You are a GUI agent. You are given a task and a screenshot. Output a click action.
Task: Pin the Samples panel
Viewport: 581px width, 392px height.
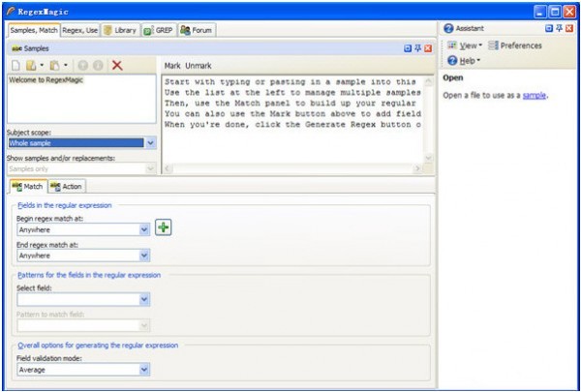[417, 47]
